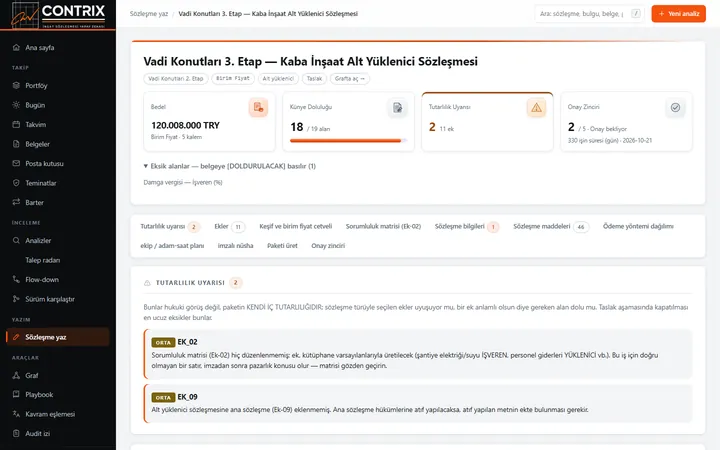Click Grafta aç pill link
The image size is (720, 450).
(x=350, y=79)
